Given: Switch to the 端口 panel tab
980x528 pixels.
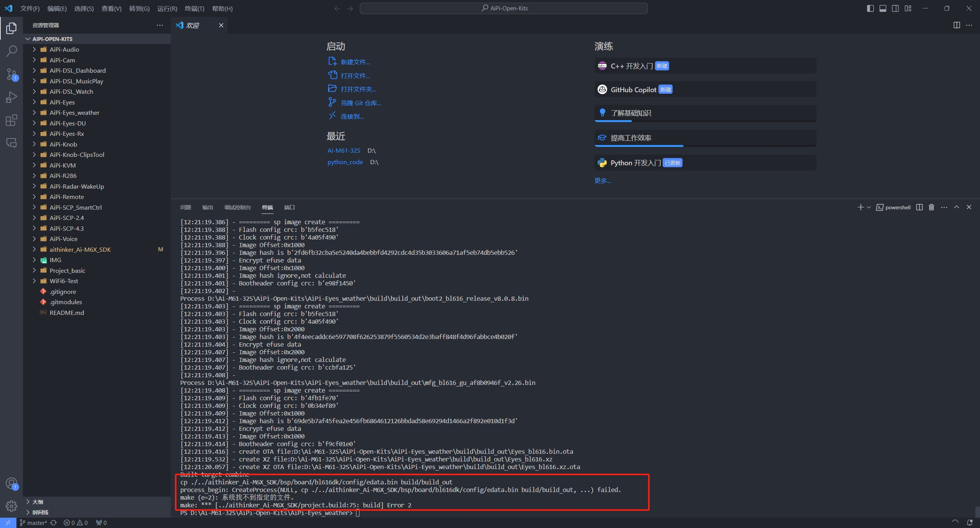Looking at the screenshot, I should click(x=289, y=207).
